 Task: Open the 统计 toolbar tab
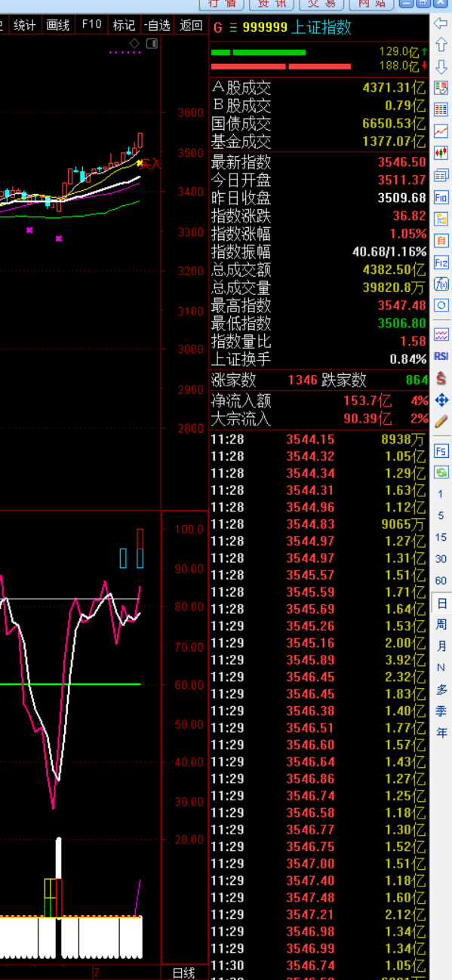(24, 26)
